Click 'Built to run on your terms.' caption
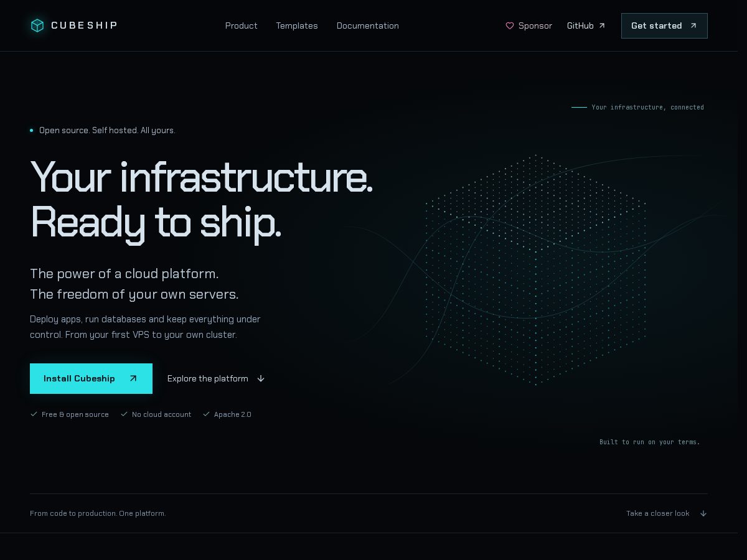 (x=650, y=442)
